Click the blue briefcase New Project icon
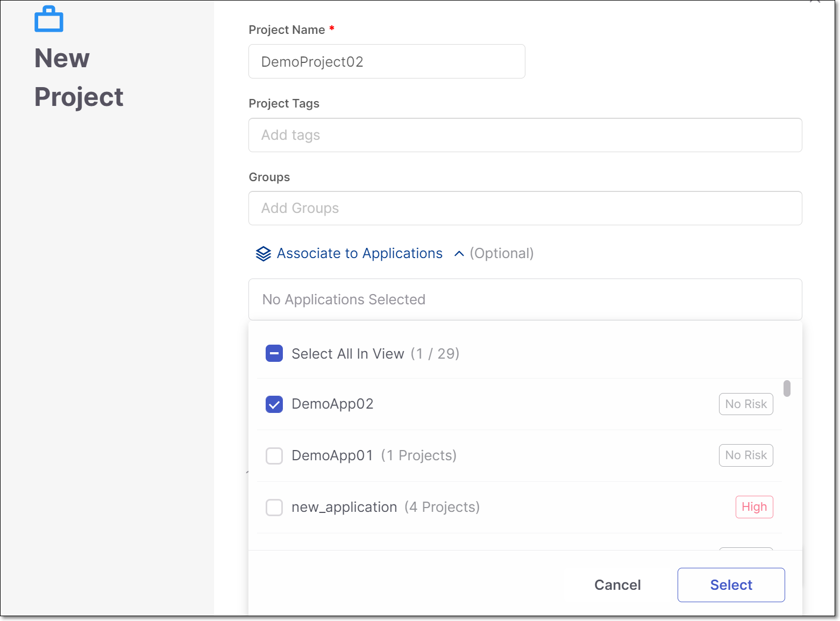Screen dimensions: 840x621 pos(49,19)
